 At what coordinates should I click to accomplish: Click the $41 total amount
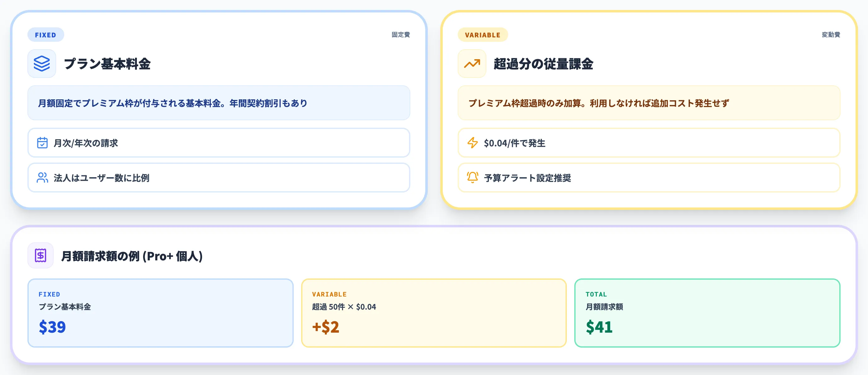[599, 327]
